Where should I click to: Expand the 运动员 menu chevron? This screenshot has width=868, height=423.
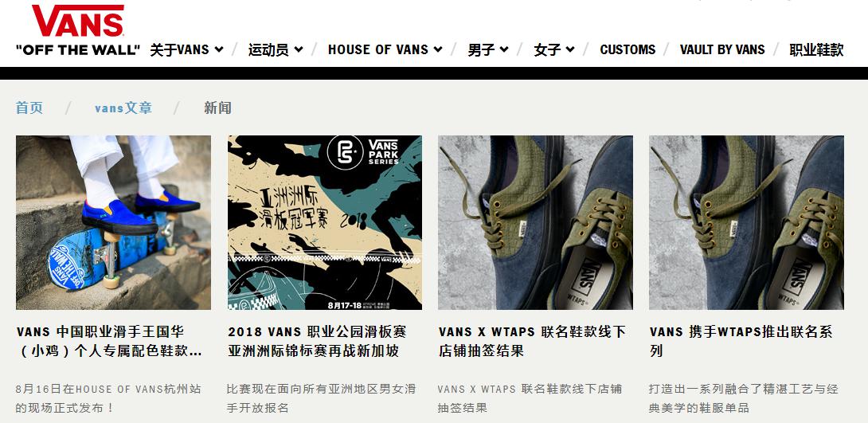coord(299,50)
